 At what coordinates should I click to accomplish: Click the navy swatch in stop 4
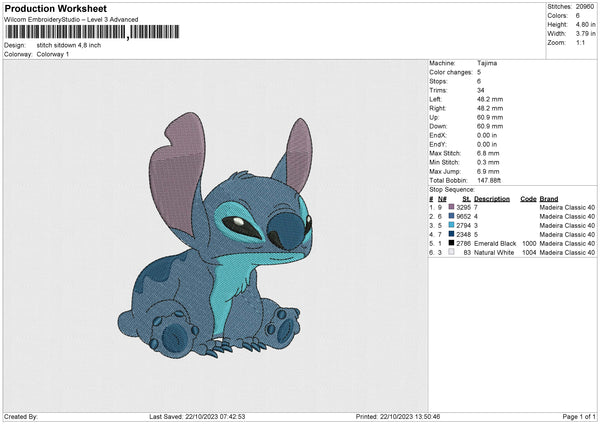click(x=452, y=234)
